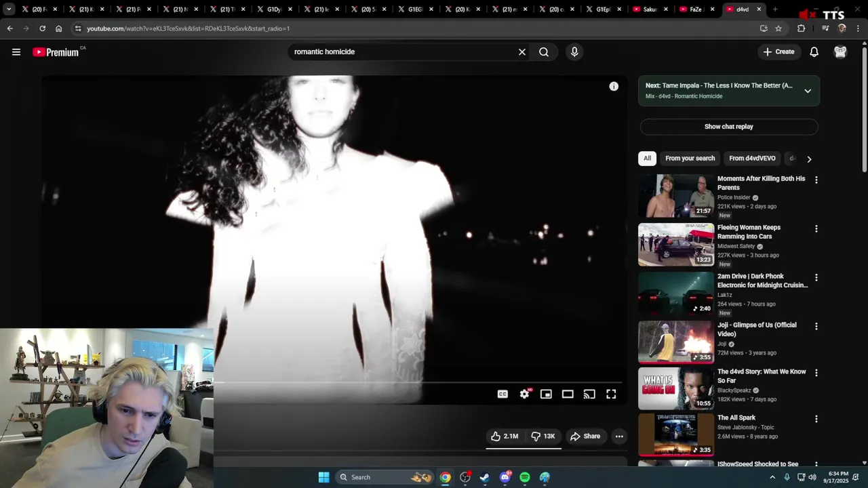The image size is (868, 488).
Task: Switch to the FaZe YouTube tab
Action: point(696,9)
